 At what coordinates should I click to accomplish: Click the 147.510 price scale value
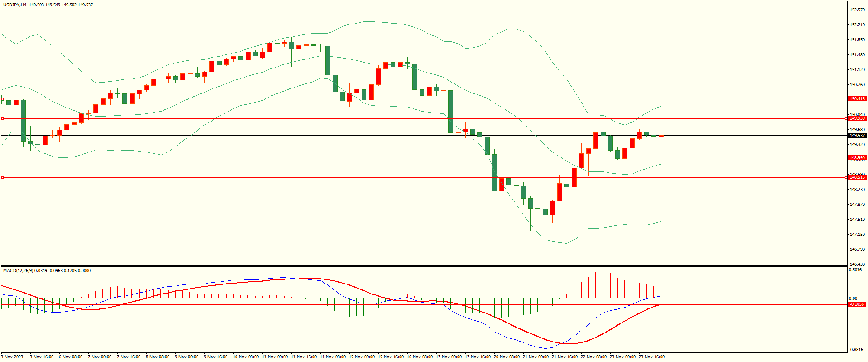point(858,220)
